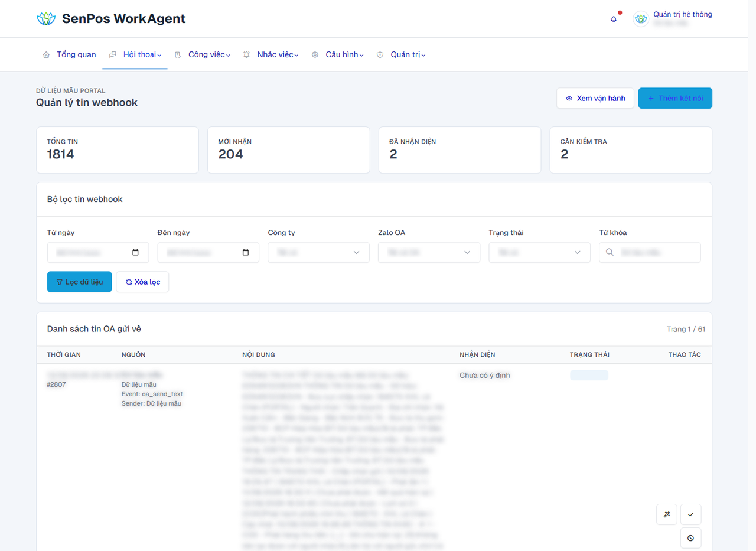Open the Nhắc việc menu
Viewport: 756px width, 551px height.
pos(271,55)
